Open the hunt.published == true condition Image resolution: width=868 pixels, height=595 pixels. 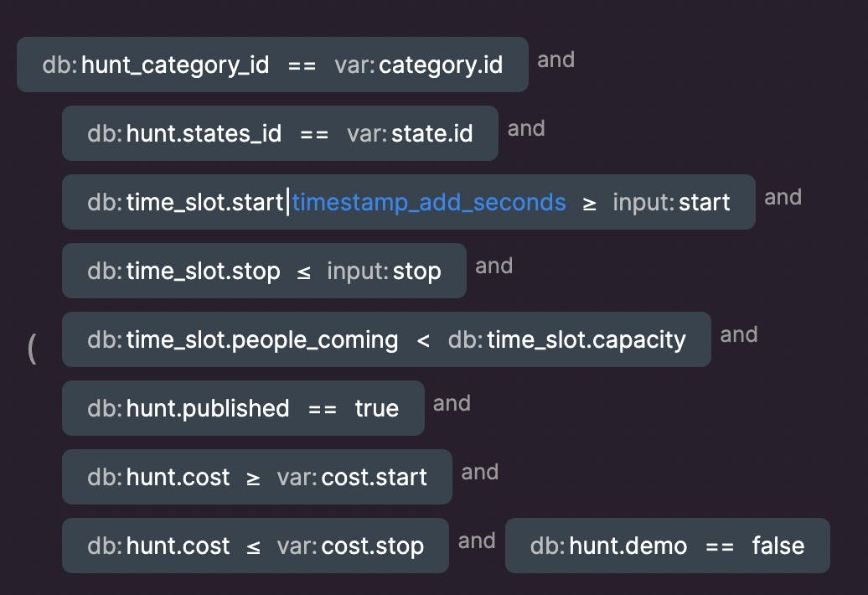pyautogui.click(x=243, y=408)
